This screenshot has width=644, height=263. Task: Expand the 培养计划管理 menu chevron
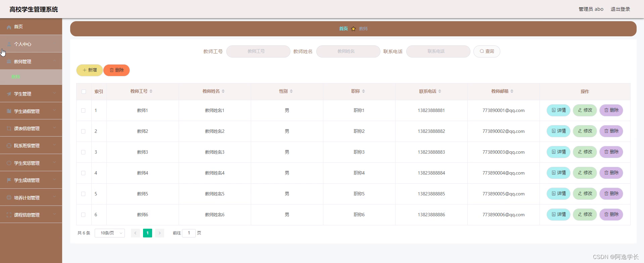coord(54,197)
